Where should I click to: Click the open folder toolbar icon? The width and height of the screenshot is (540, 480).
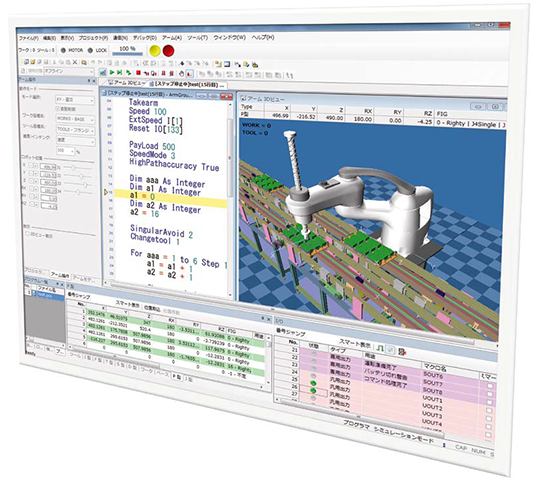(32, 62)
